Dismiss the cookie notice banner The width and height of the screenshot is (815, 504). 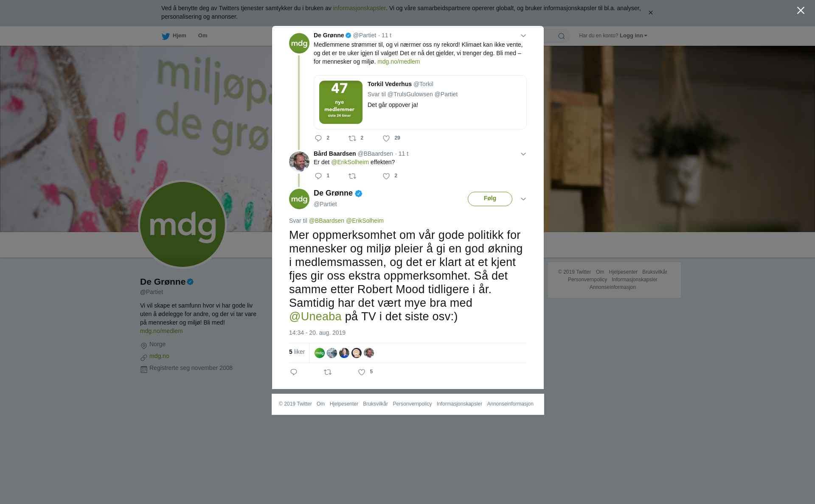coord(650,13)
